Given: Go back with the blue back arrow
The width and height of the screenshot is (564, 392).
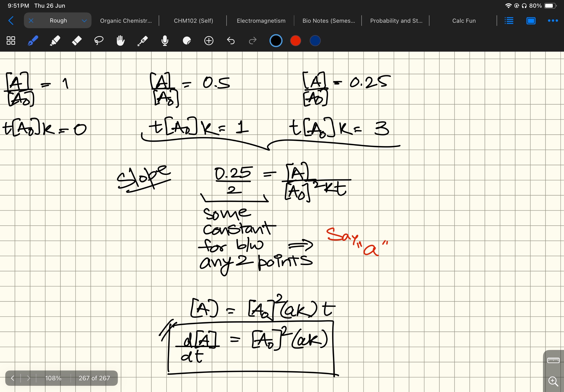Looking at the screenshot, I should 11,21.
